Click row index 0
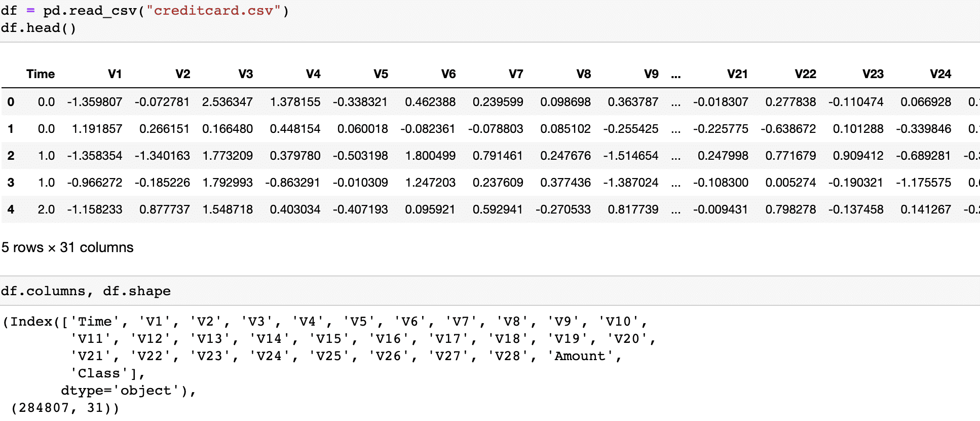This screenshot has height=421, width=980. [11, 102]
